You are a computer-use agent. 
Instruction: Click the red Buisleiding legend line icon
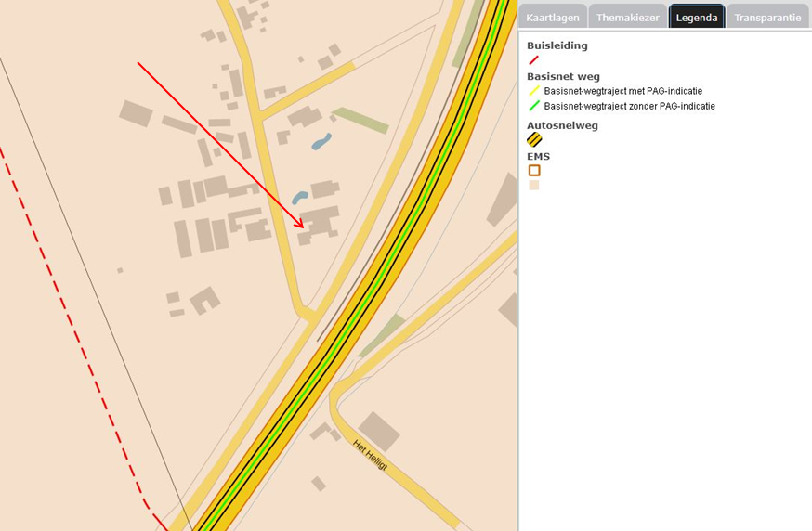click(x=533, y=60)
